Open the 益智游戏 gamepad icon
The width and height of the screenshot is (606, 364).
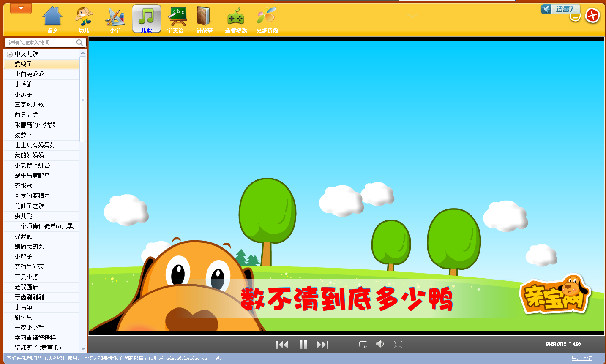coord(236,19)
